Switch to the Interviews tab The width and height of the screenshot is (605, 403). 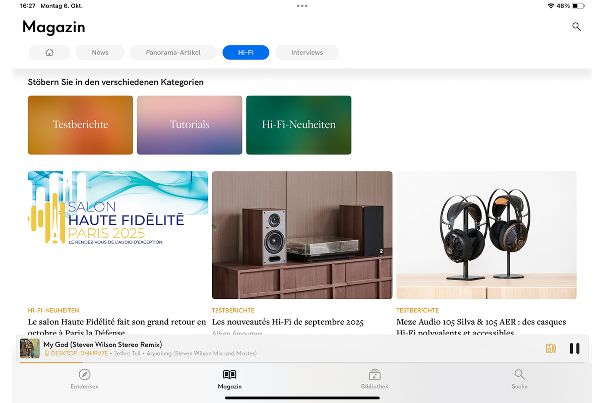(306, 52)
